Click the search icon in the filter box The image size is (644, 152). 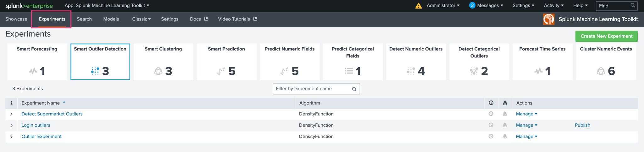point(354,89)
